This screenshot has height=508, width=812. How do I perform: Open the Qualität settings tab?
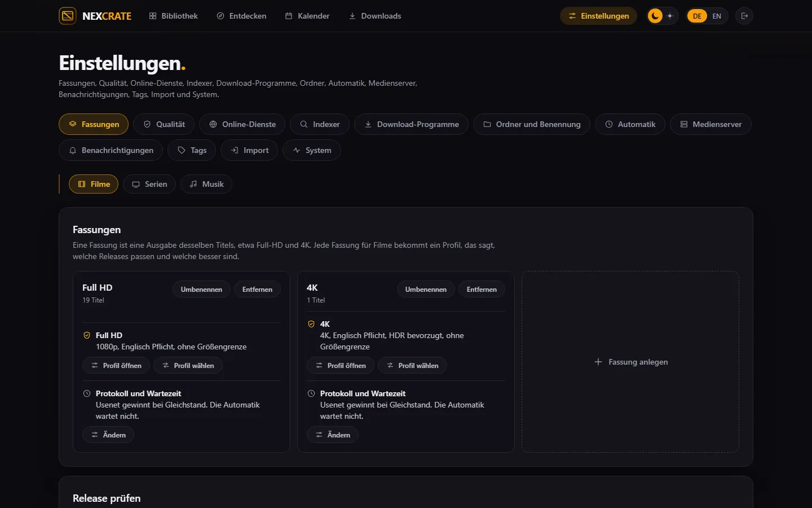point(164,124)
